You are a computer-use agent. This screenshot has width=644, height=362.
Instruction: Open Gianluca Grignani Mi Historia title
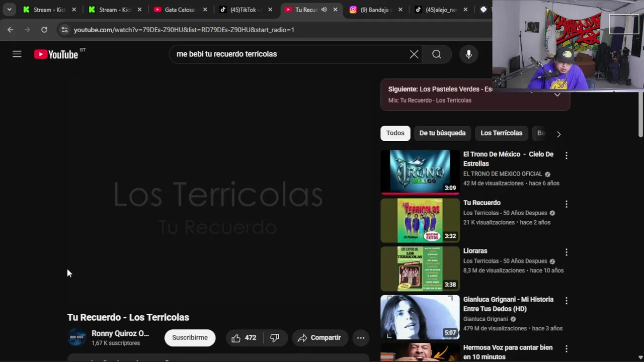click(x=508, y=304)
